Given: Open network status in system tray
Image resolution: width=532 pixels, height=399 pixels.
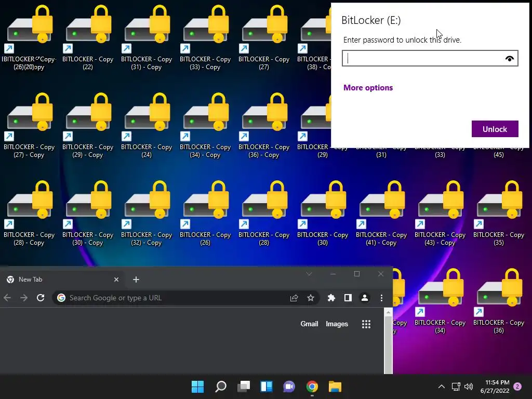Looking at the screenshot, I should tap(456, 387).
